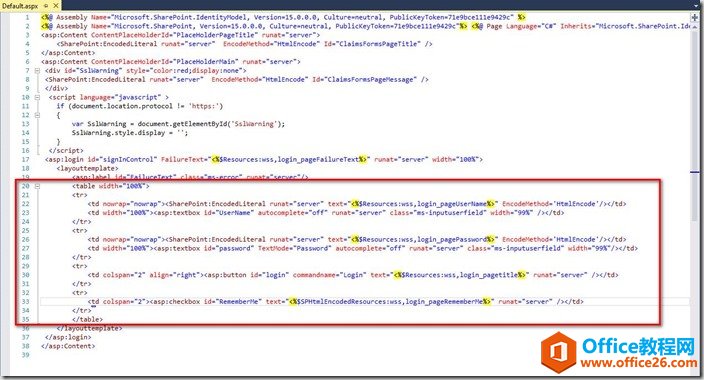This screenshot has width=704, height=380.
Task: Select the Default.aspx editor tab
Action: point(20,6)
